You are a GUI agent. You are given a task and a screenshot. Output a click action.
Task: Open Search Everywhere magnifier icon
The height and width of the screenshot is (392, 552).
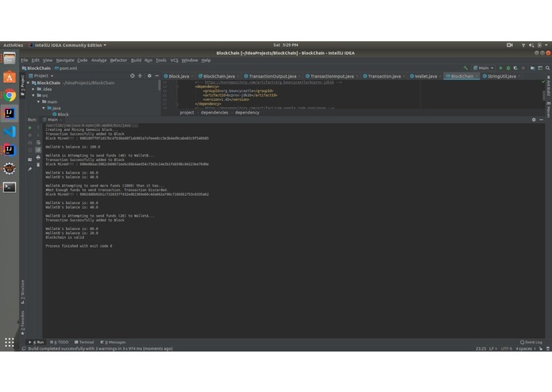(547, 68)
